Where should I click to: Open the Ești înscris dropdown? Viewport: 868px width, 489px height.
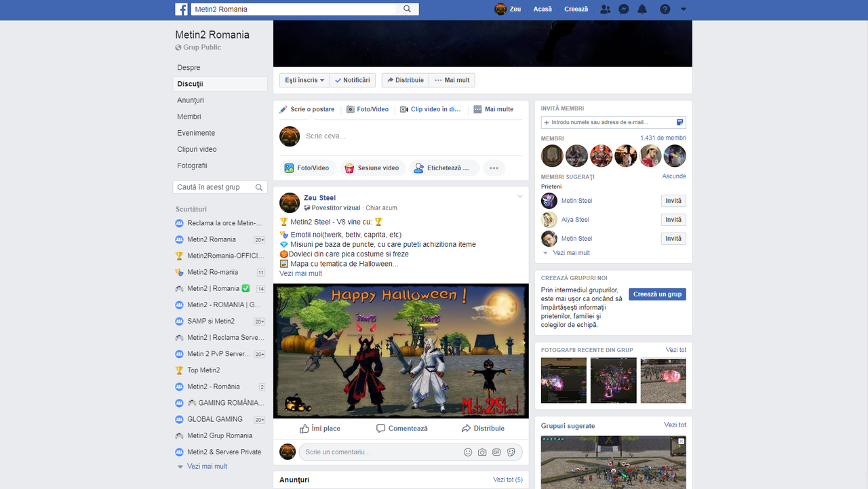304,79
